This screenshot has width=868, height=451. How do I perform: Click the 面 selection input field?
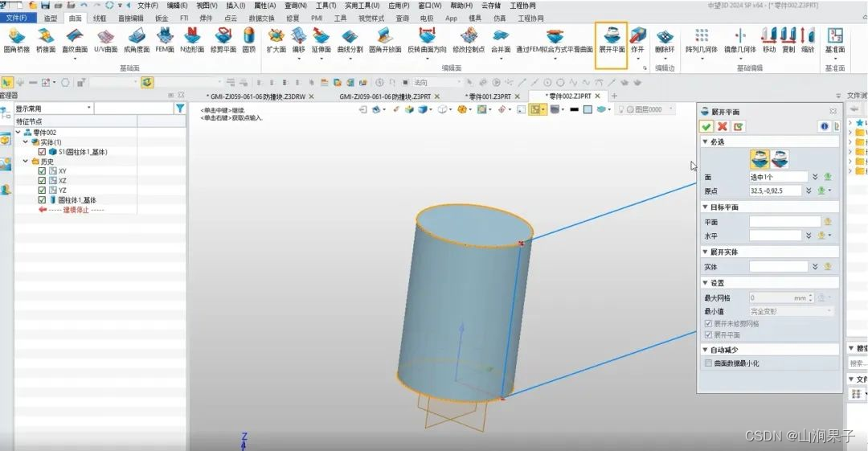778,177
